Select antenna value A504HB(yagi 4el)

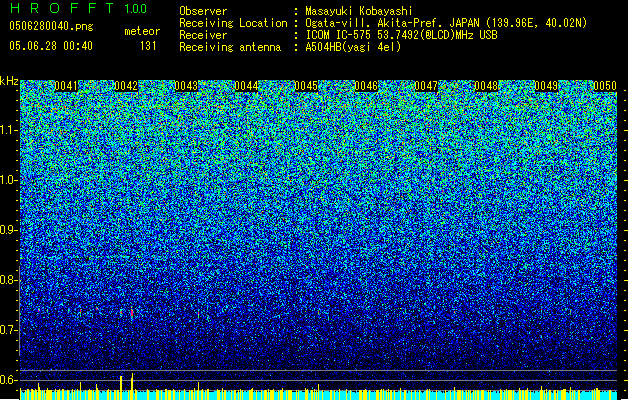pos(353,47)
